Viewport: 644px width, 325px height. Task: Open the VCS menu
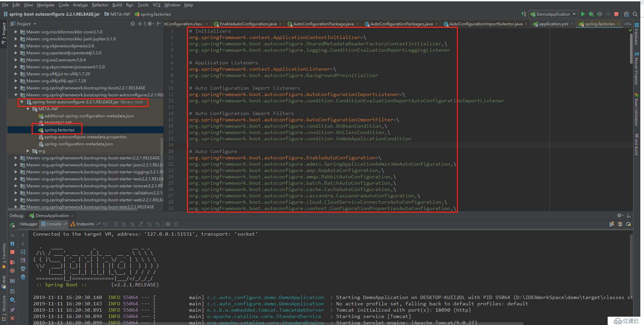(156, 5)
